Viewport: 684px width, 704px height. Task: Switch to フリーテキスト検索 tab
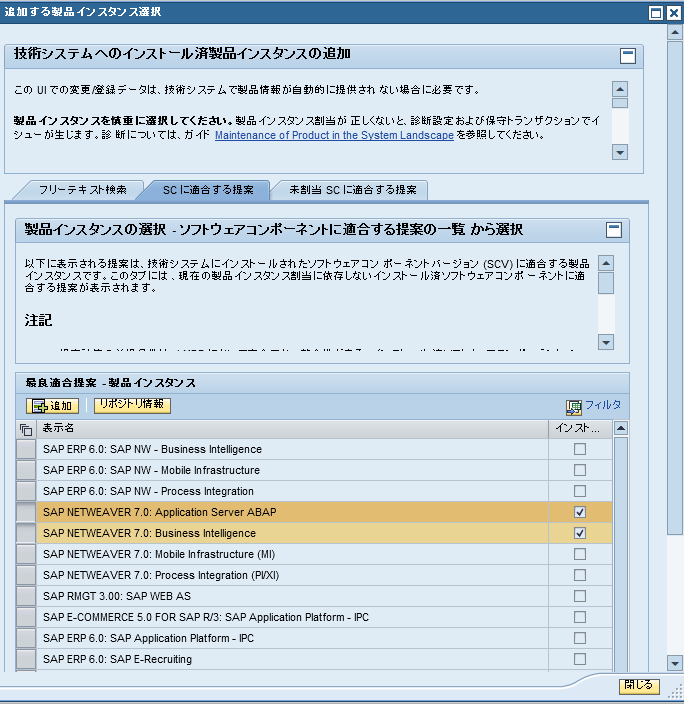pos(83,190)
